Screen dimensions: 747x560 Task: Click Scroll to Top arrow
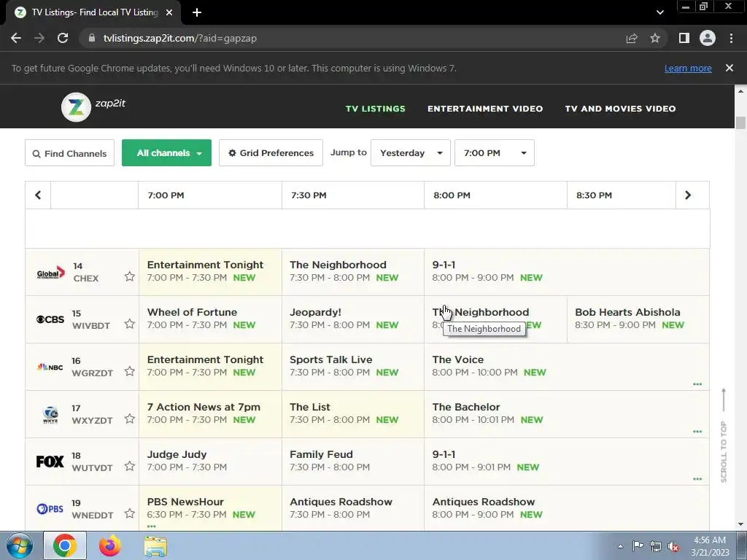pyautogui.click(x=724, y=436)
